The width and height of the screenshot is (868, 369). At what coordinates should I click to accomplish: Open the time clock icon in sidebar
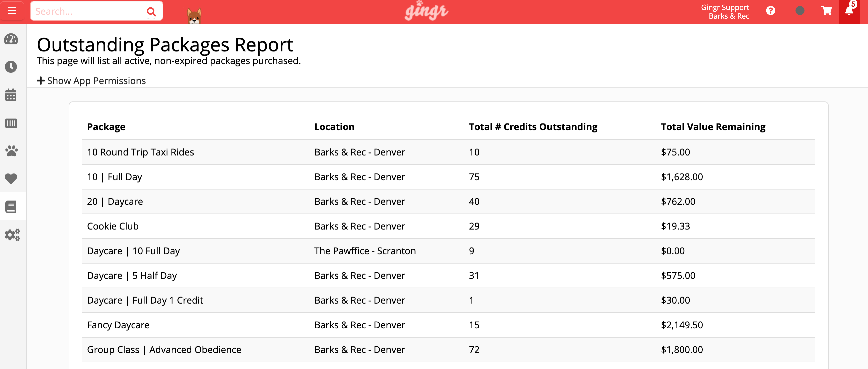coord(10,66)
